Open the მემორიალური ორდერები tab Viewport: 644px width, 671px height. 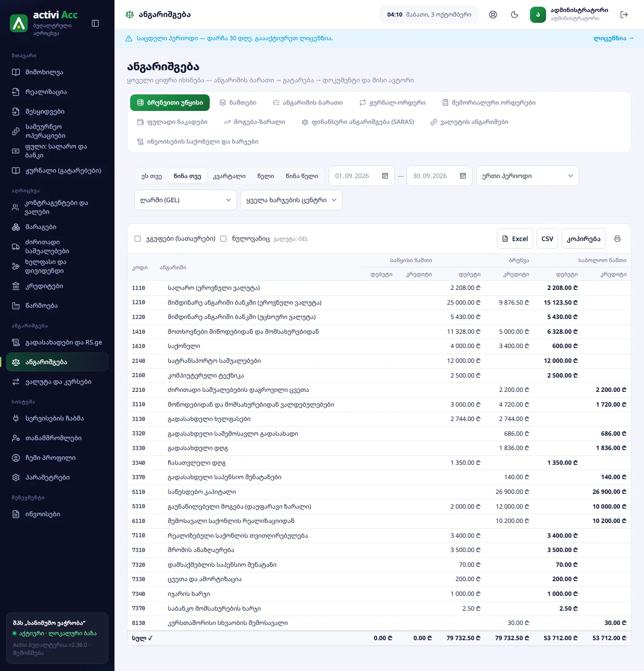(489, 102)
